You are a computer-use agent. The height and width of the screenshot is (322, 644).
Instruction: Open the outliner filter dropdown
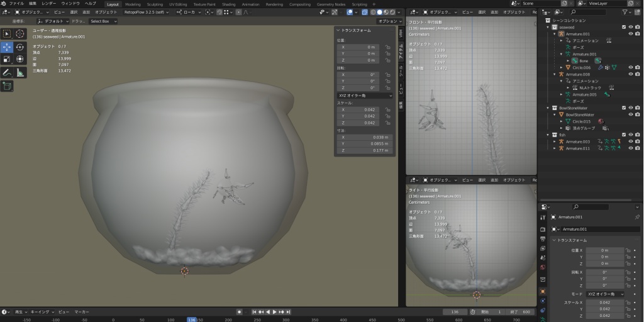(627, 13)
